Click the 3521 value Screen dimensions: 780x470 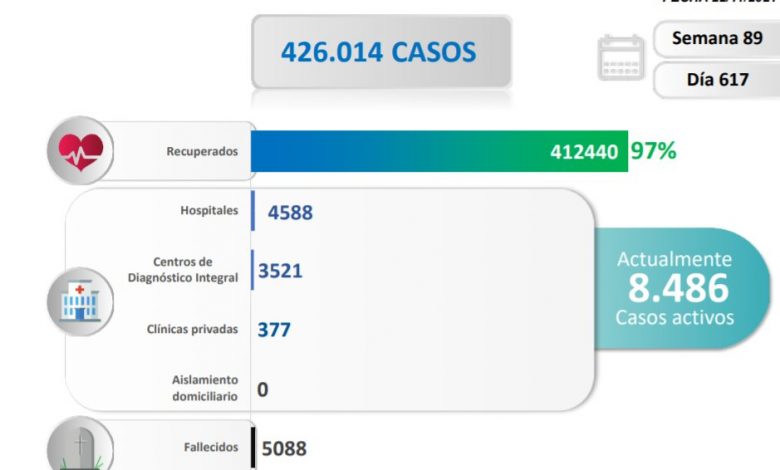pos(280,270)
